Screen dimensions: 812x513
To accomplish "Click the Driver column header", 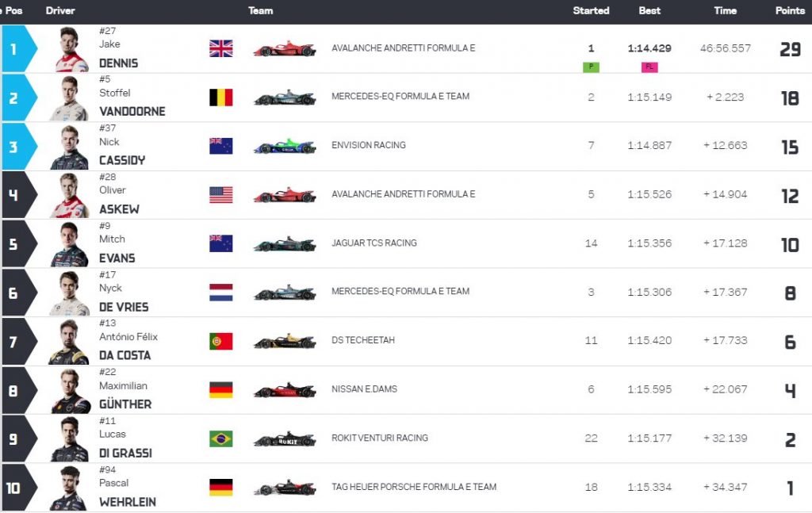I will pyautogui.click(x=60, y=10).
